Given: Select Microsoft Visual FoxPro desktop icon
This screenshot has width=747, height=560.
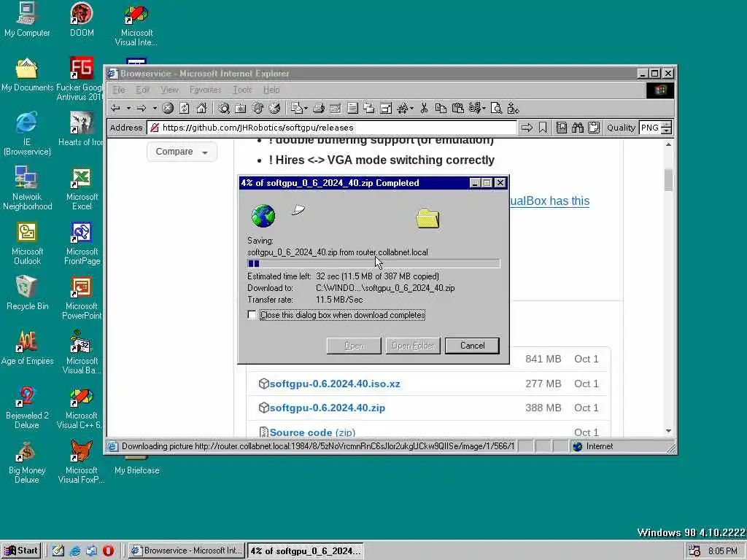Looking at the screenshot, I should (82, 462).
